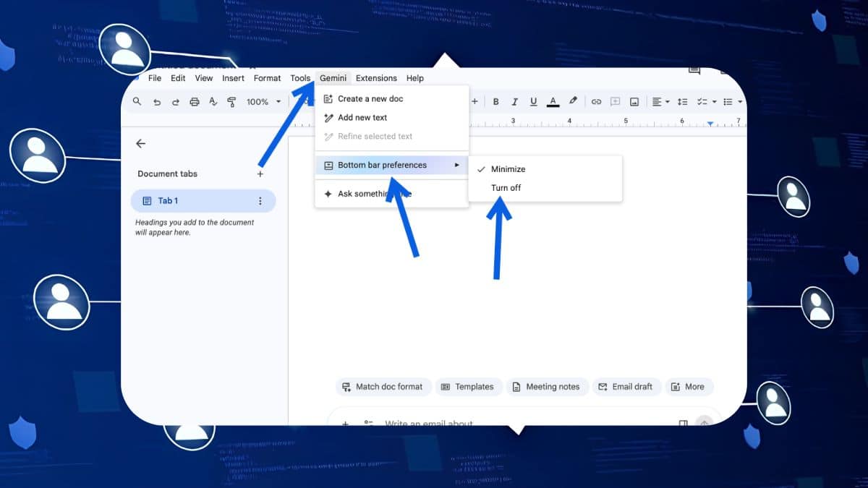Run the spelling and grammar check
Screen dimensions: 868x488
[213, 102]
